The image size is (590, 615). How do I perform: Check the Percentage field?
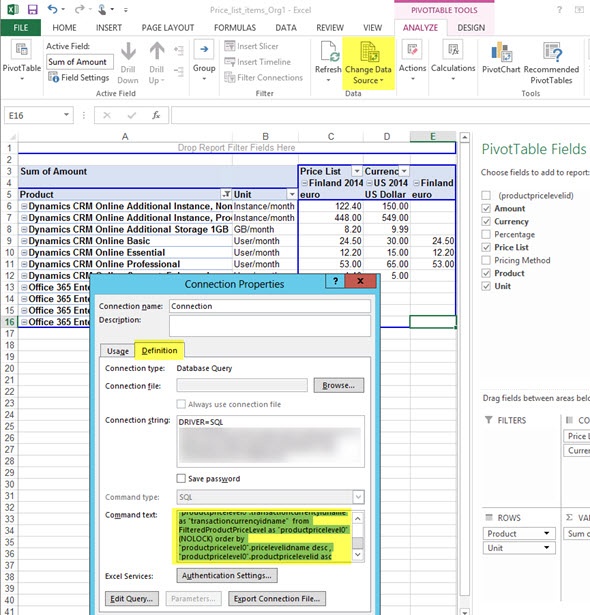(x=486, y=234)
